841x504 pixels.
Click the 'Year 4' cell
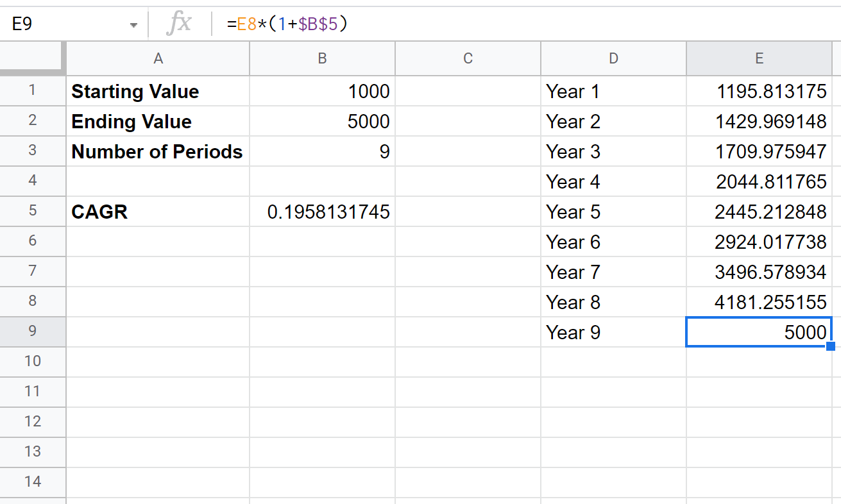(613, 181)
